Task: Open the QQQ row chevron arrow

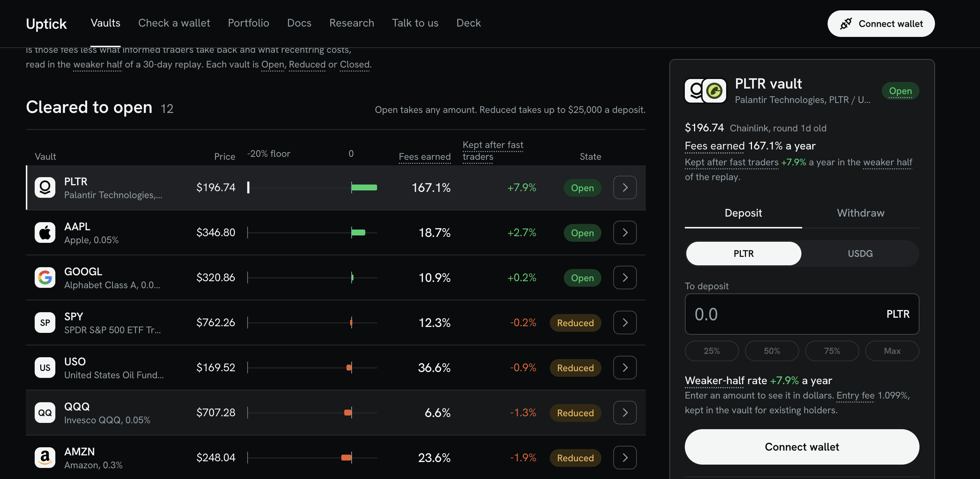Action: (x=625, y=413)
